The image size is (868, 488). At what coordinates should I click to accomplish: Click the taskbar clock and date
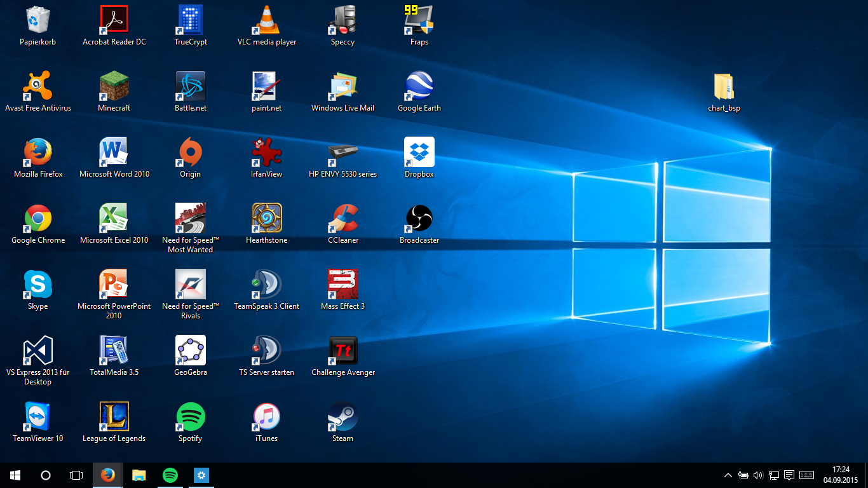coord(841,475)
